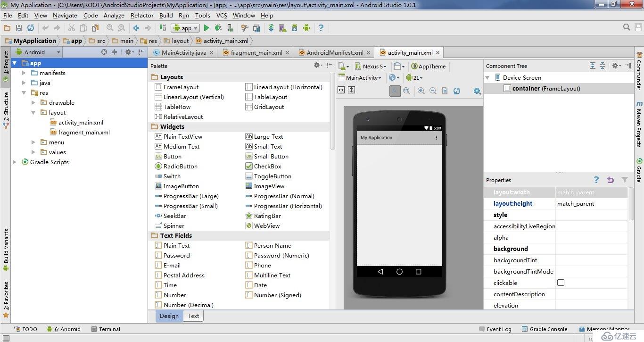Screen dimensions: 644x342
Task: Start debugging with the bug icon
Action: (x=218, y=28)
